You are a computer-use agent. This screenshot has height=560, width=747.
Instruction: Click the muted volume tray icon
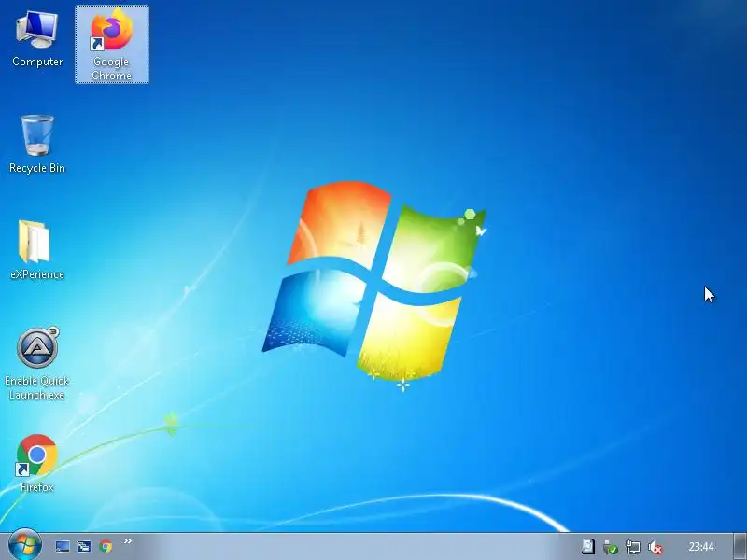(x=655, y=548)
